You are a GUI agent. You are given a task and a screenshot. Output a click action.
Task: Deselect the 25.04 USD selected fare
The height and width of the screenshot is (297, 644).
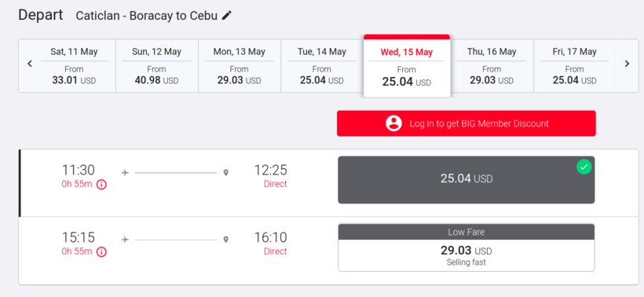[x=467, y=179]
